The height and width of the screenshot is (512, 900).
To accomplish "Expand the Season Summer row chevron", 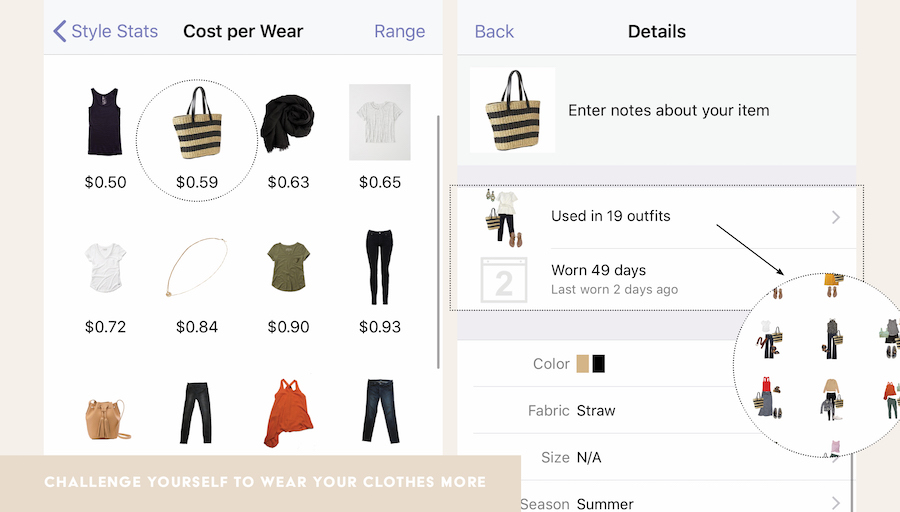I will click(x=836, y=503).
